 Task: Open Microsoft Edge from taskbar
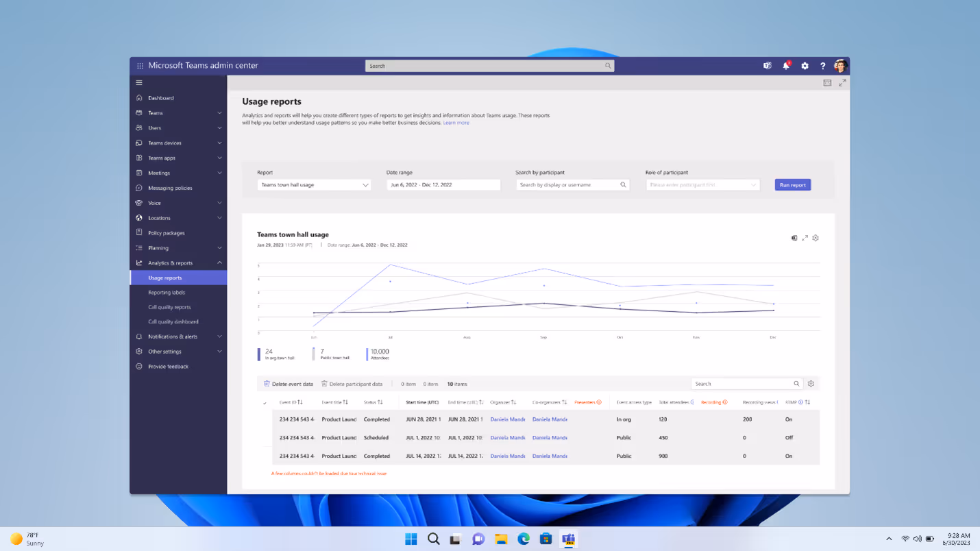[524, 539]
